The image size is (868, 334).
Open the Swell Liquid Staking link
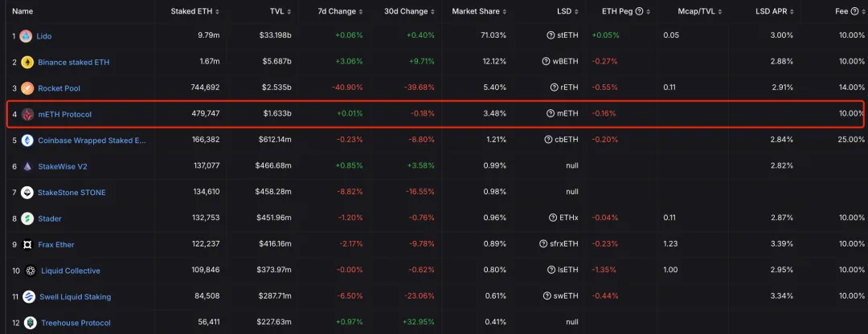click(76, 297)
